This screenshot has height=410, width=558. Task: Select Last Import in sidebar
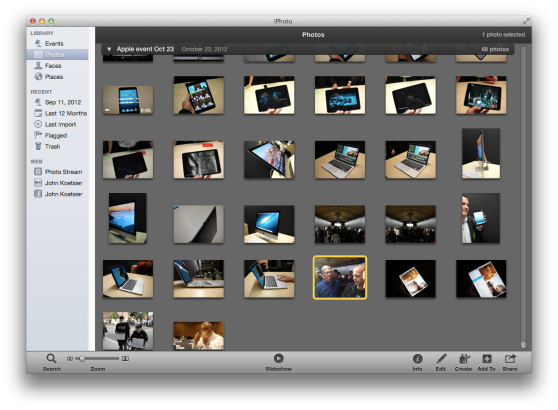click(x=60, y=124)
